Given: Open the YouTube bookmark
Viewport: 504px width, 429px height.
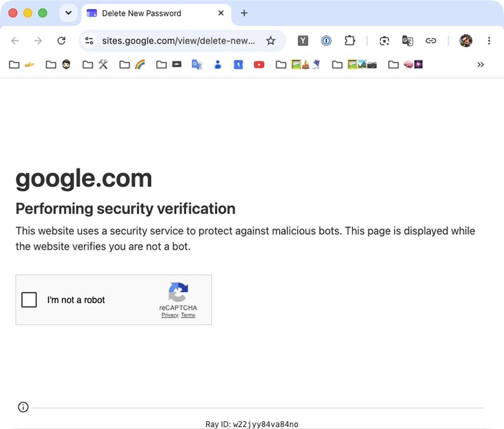Looking at the screenshot, I should pos(259,65).
